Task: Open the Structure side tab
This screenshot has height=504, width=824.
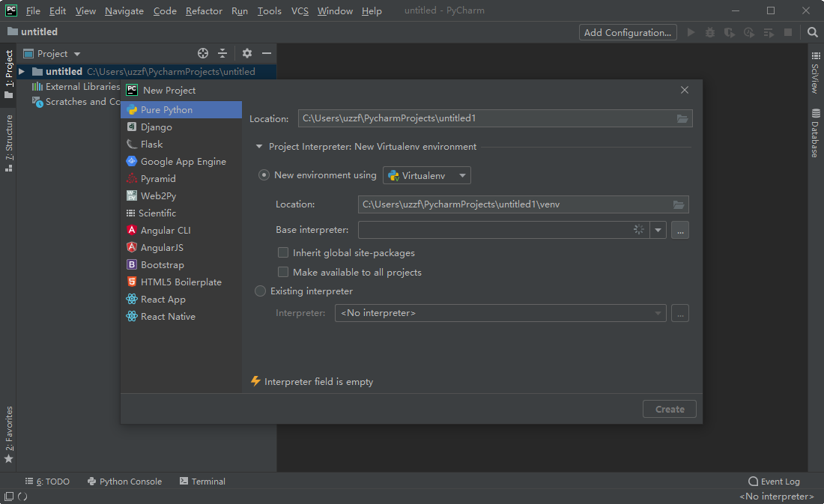Action: [x=9, y=143]
